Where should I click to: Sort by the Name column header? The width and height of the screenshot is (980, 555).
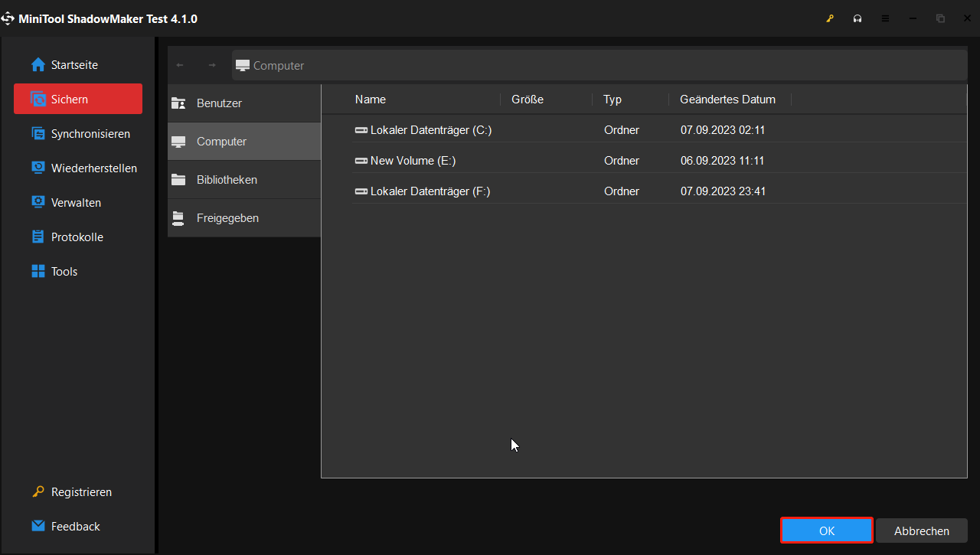[370, 99]
